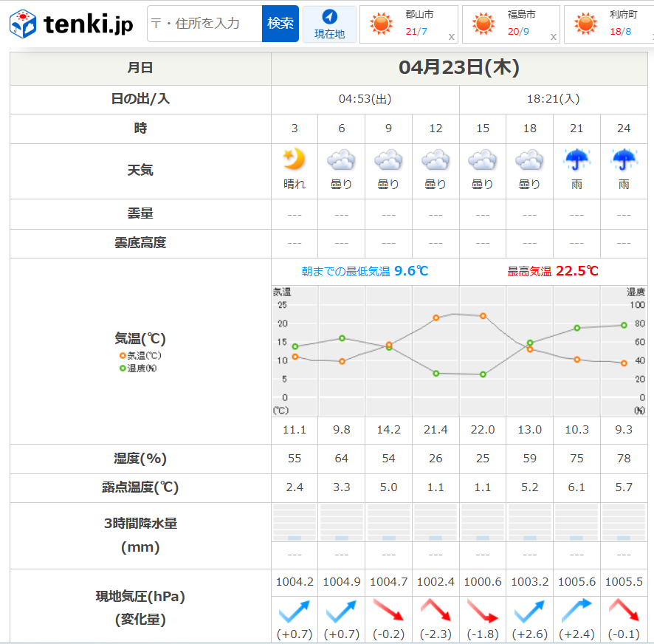
Task: Click the tenki.jp logo
Action: click(x=72, y=24)
